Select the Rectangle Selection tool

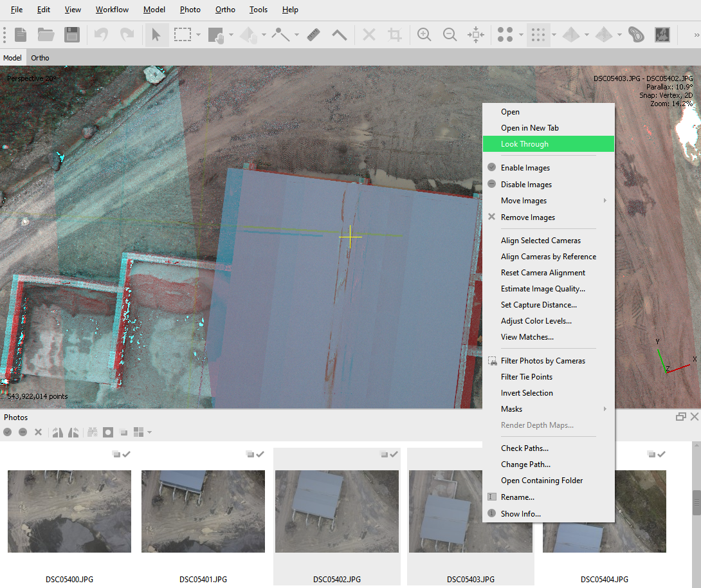pos(183,35)
